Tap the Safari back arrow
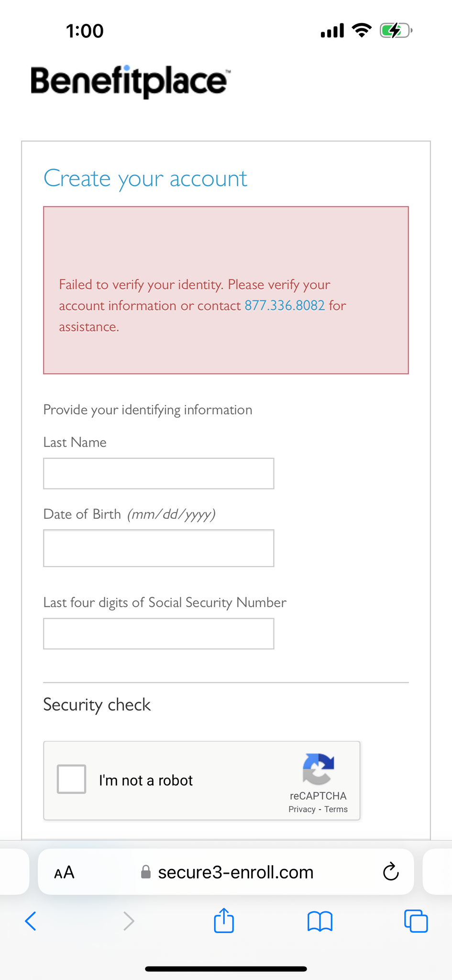 click(31, 921)
